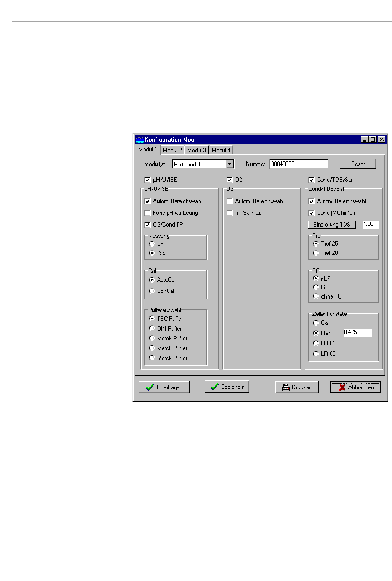This screenshot has width=392, height=581.
Task: Enable hohe pH Auflösung checkbox
Action: (147, 213)
